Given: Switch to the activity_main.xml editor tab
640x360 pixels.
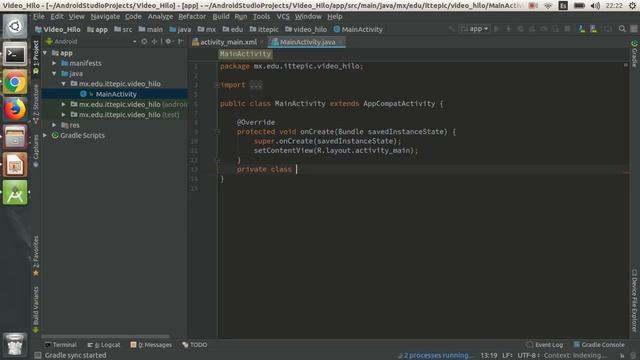Looking at the screenshot, I should (228, 42).
